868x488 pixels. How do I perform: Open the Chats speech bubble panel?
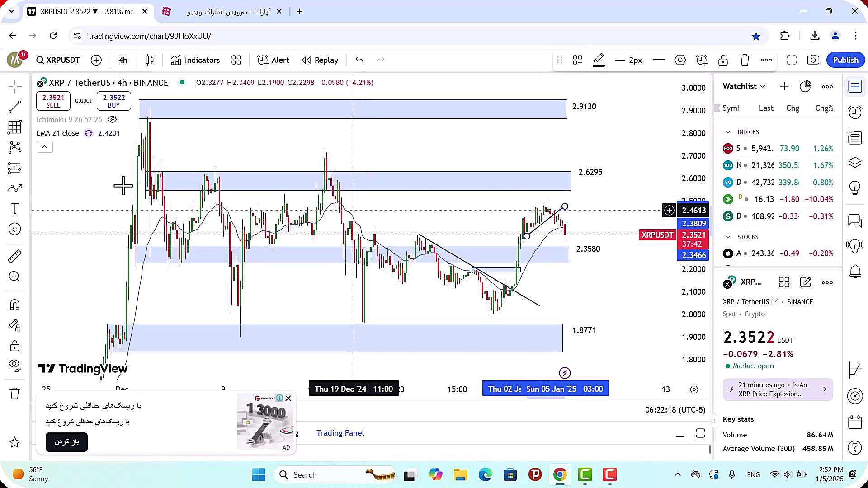855,221
